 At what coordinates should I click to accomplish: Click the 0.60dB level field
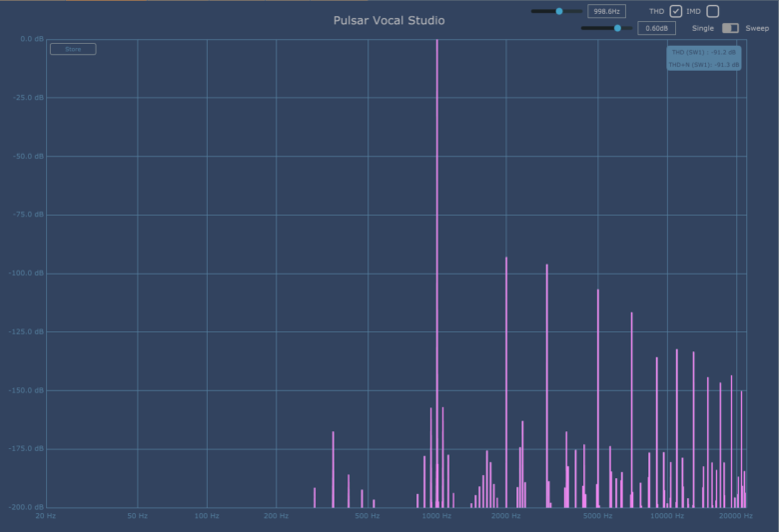tap(657, 28)
